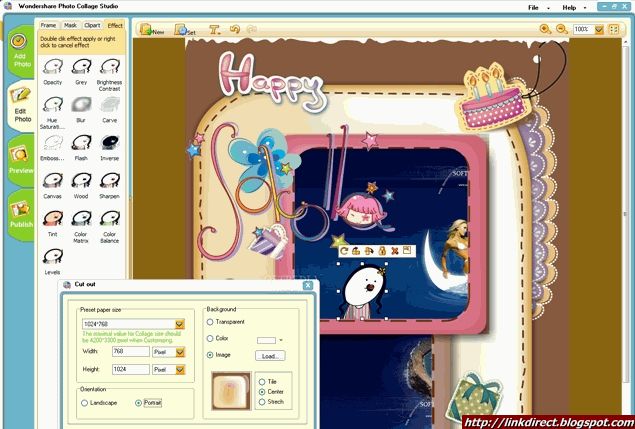635x429 pixels.
Task: Delete the selected clipart with red X
Action: click(x=394, y=251)
